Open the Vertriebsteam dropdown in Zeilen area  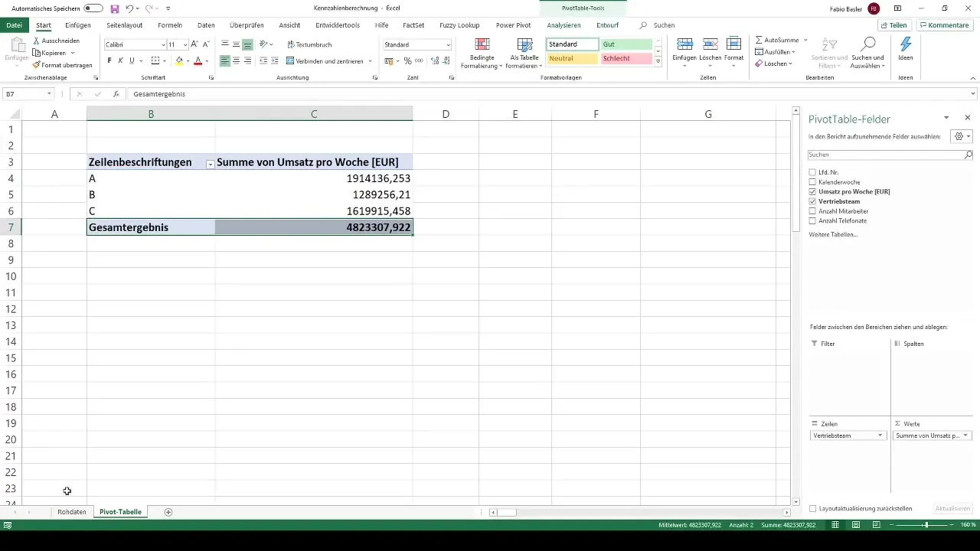(880, 435)
